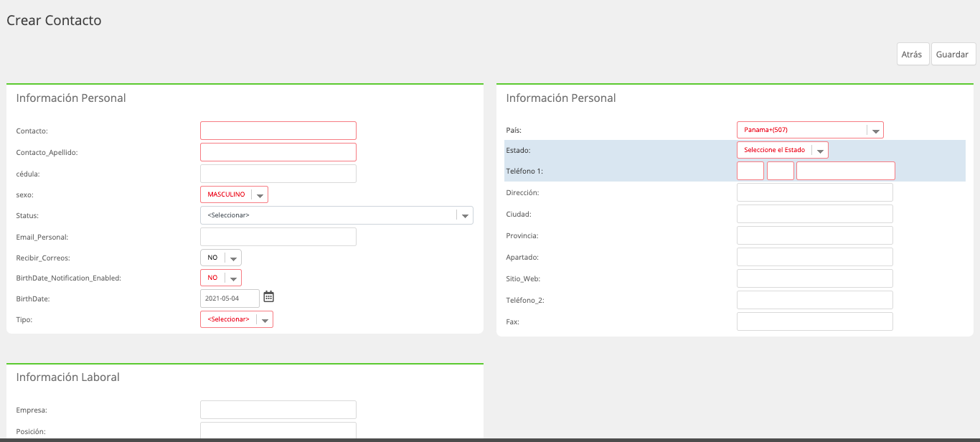This screenshot has width=980, height=442.
Task: Click the Teléfono_2 input field
Action: pyautogui.click(x=815, y=300)
